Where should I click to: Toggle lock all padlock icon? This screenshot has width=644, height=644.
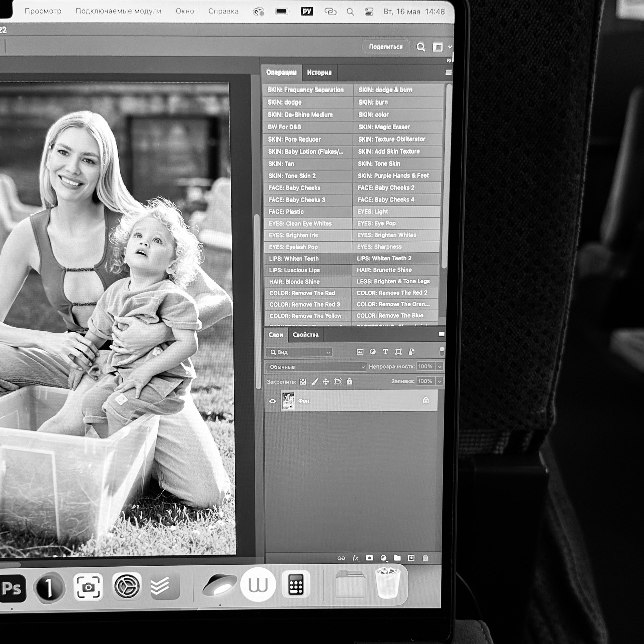(x=349, y=381)
